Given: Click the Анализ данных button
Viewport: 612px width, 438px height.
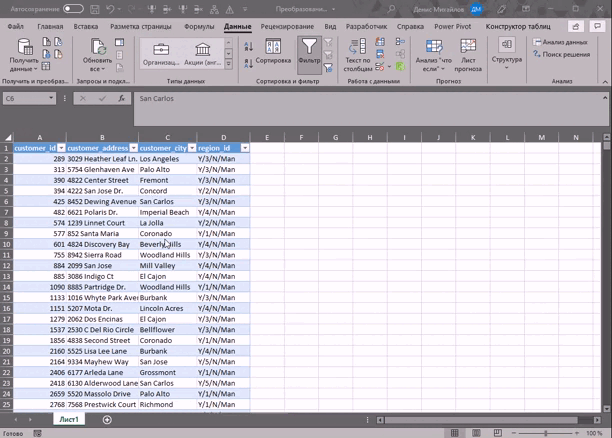Looking at the screenshot, I should pyautogui.click(x=560, y=42).
